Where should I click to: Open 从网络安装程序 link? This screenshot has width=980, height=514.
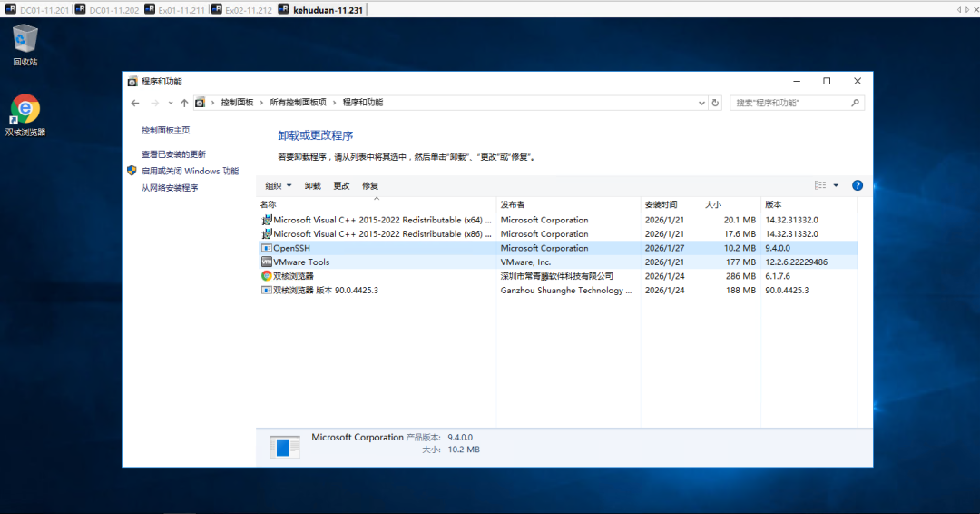click(170, 188)
